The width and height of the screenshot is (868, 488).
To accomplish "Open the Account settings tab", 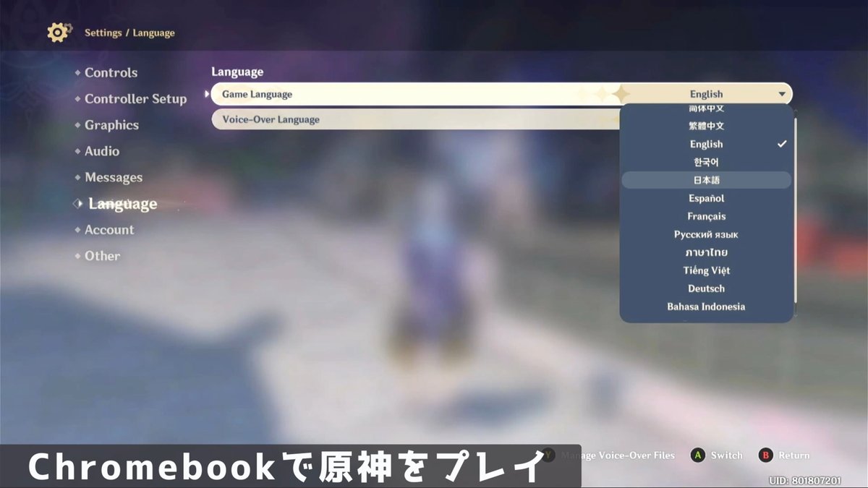I will click(x=109, y=230).
